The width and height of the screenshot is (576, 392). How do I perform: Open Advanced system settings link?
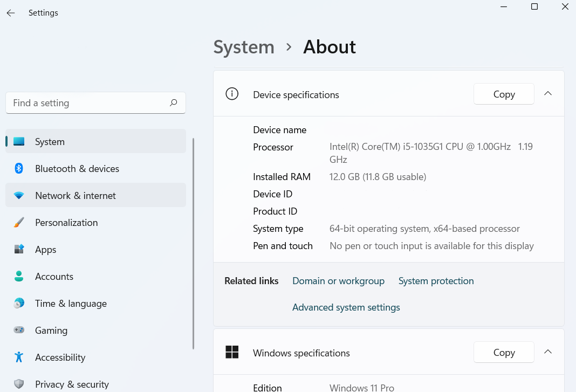tap(346, 307)
